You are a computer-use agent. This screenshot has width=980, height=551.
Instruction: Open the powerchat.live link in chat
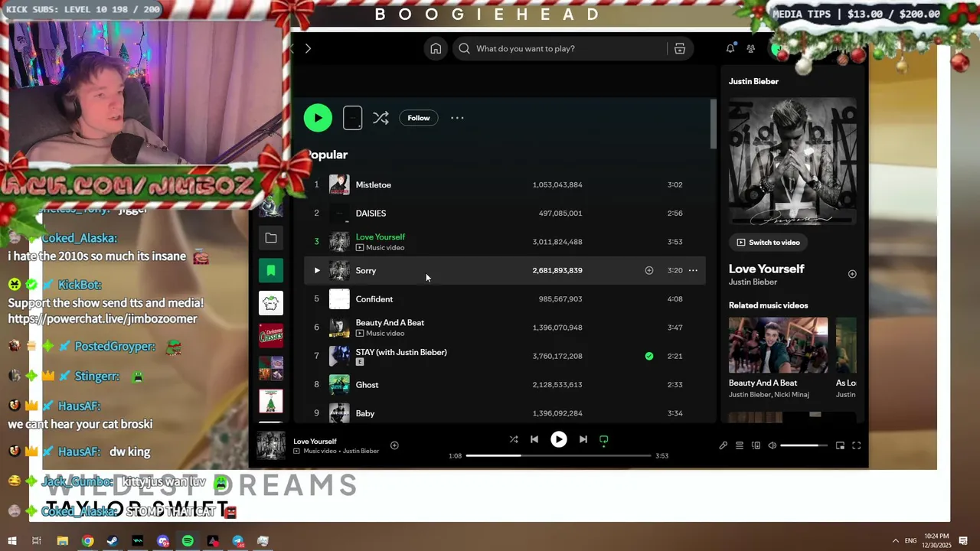(103, 319)
